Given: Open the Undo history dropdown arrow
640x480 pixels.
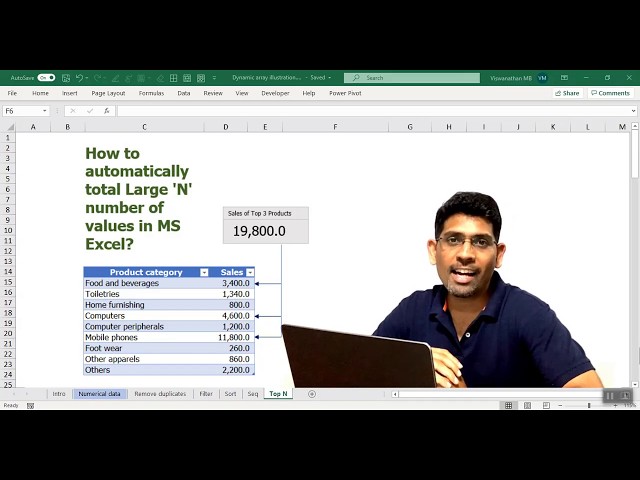Looking at the screenshot, I should click(87, 78).
